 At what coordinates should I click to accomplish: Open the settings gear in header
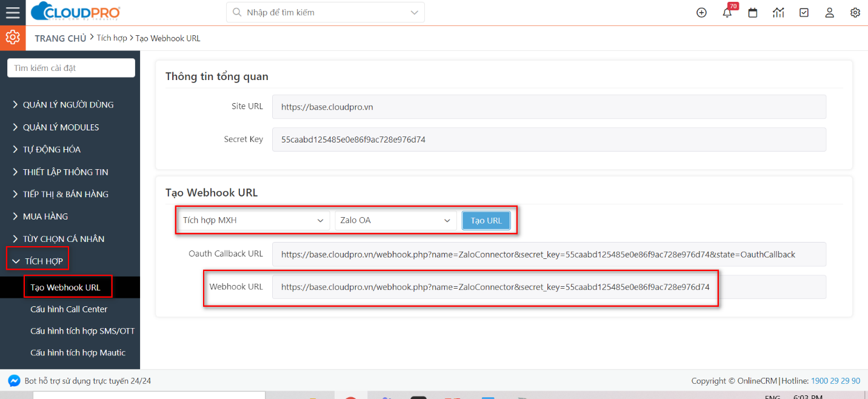pyautogui.click(x=855, y=12)
